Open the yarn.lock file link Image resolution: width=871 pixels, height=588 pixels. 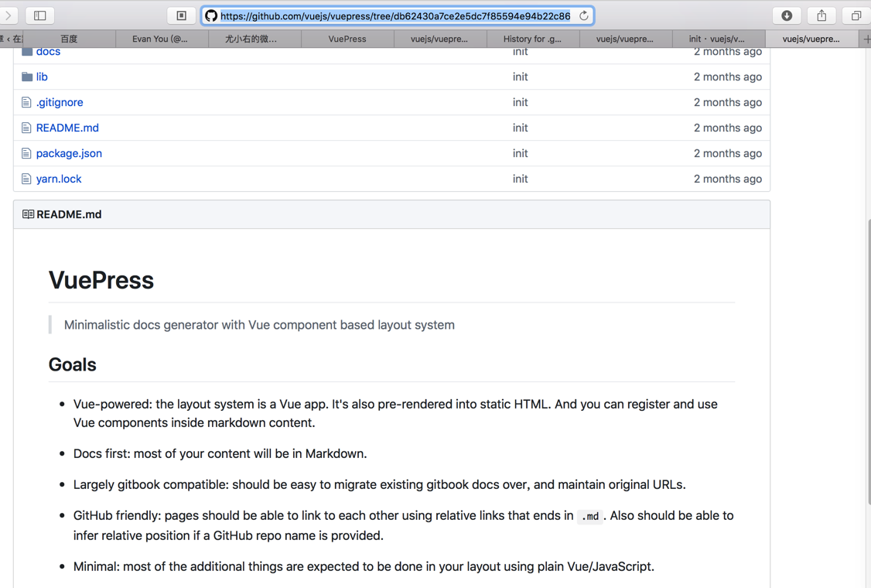[x=59, y=179]
